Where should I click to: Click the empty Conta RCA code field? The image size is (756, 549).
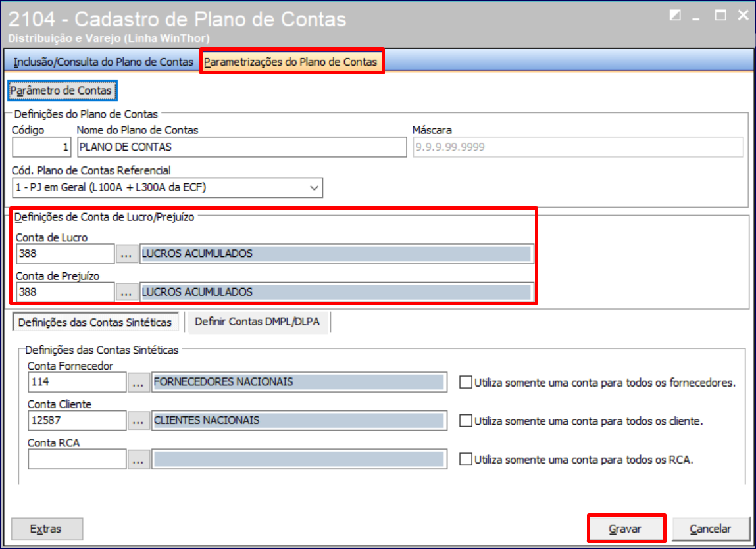click(77, 459)
